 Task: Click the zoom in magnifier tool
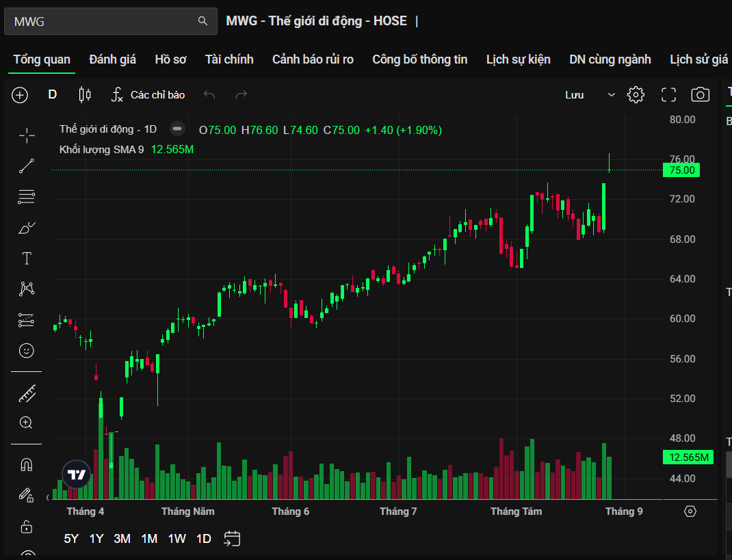pos(26,423)
